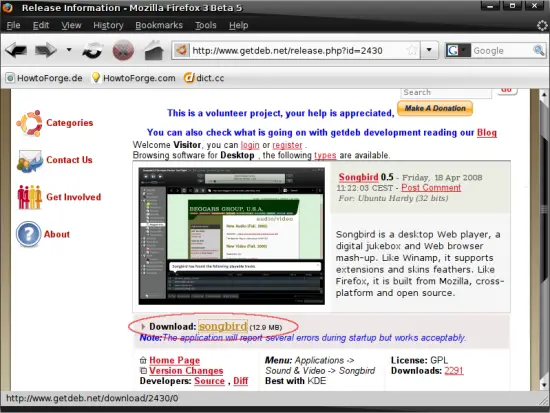The width and height of the screenshot is (550, 413).
Task: Open the types link
Action: click(325, 155)
